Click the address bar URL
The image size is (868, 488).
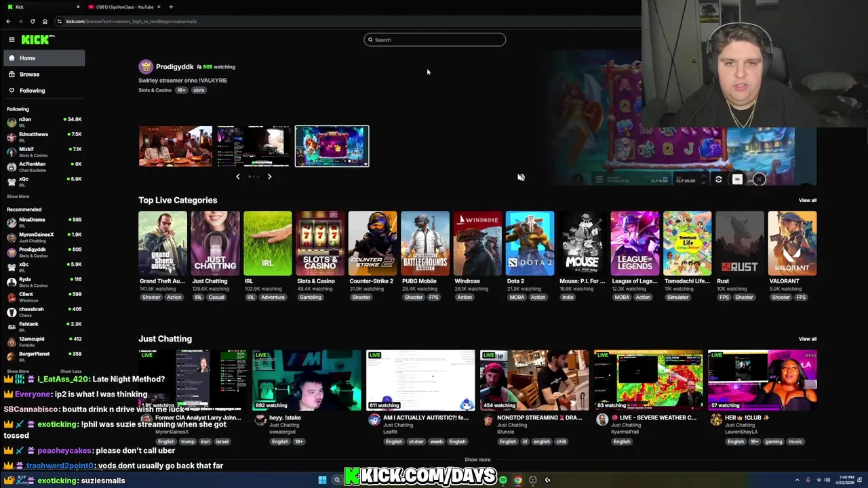(132, 21)
